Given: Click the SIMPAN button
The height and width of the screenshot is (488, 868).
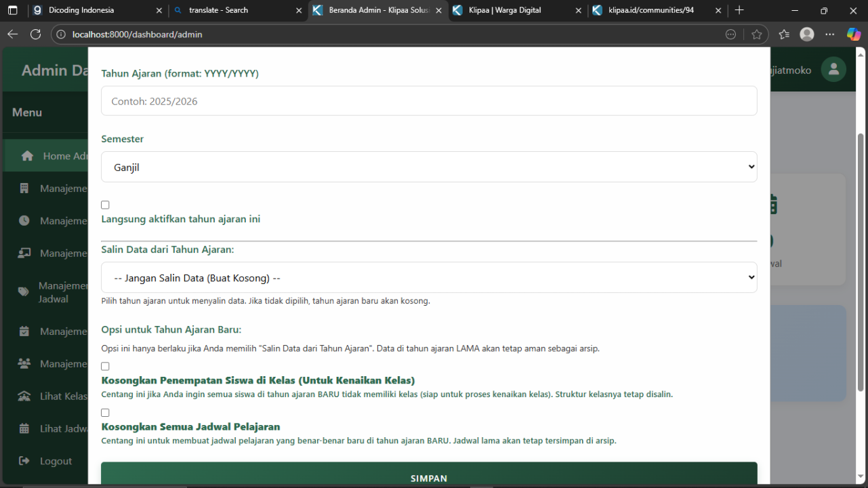Looking at the screenshot, I should pyautogui.click(x=429, y=475).
